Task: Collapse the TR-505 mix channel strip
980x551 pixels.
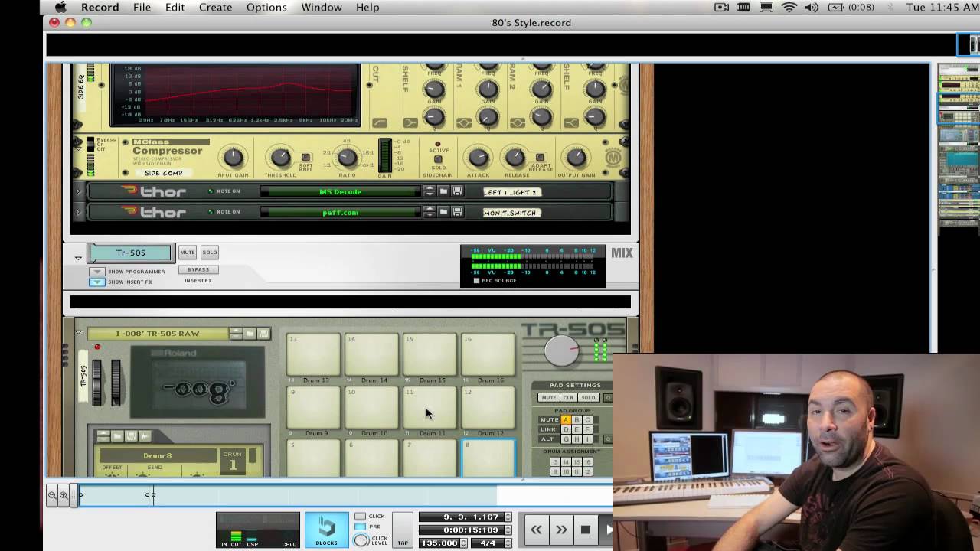Action: (78, 258)
